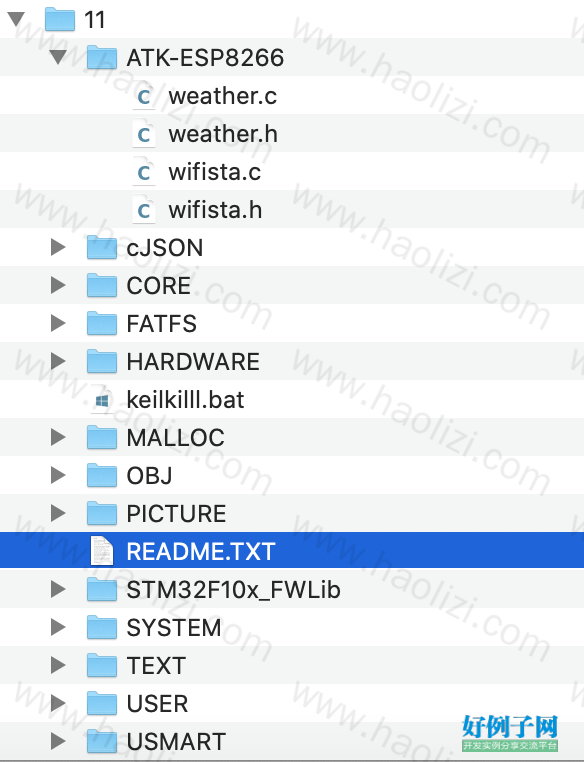584x762 pixels.
Task: Select the folder name 11
Action: [x=95, y=20]
